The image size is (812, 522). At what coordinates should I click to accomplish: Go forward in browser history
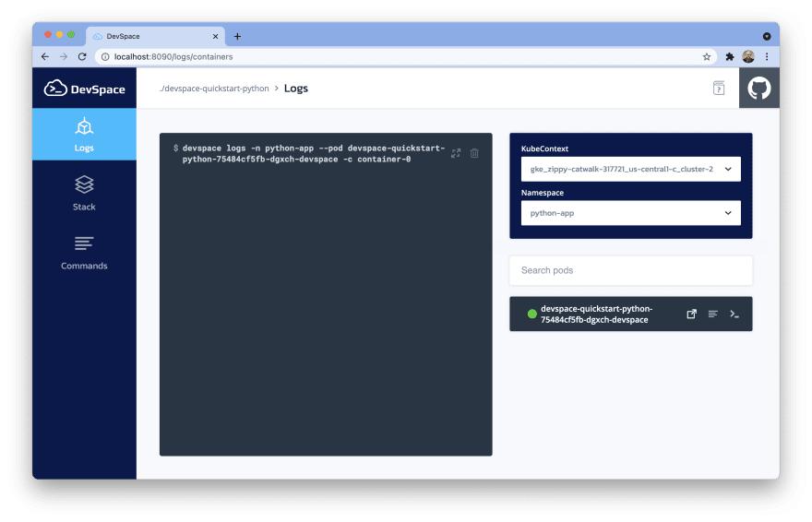pos(64,57)
